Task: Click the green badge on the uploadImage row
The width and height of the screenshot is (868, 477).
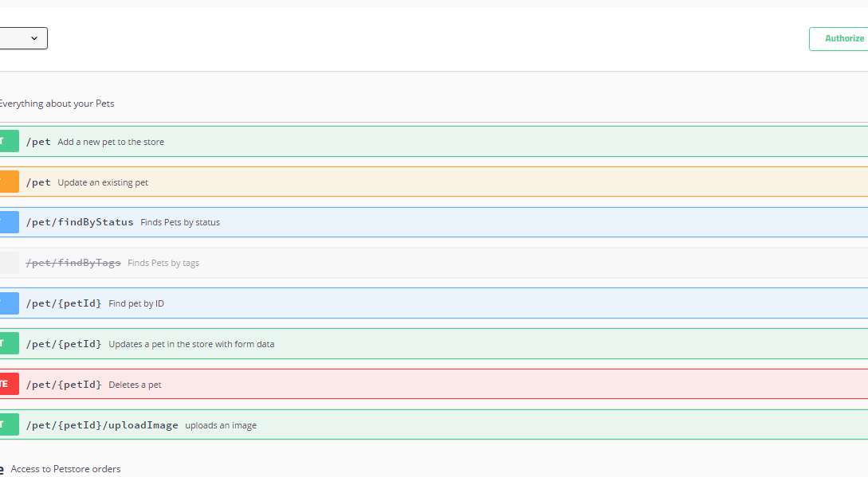Action: pos(8,424)
